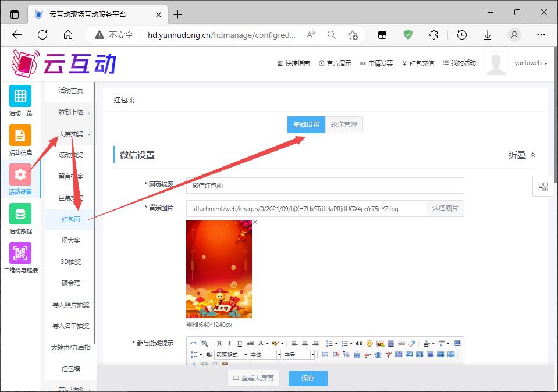Refresh the page in the browser

pyautogui.click(x=42, y=34)
